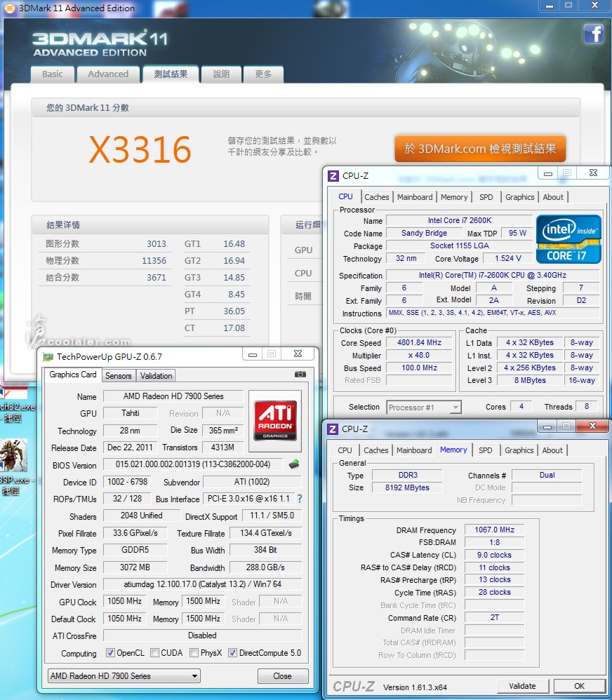Click the GPU-Z camera screenshot icon
This screenshot has height=700, width=612.
(x=300, y=374)
